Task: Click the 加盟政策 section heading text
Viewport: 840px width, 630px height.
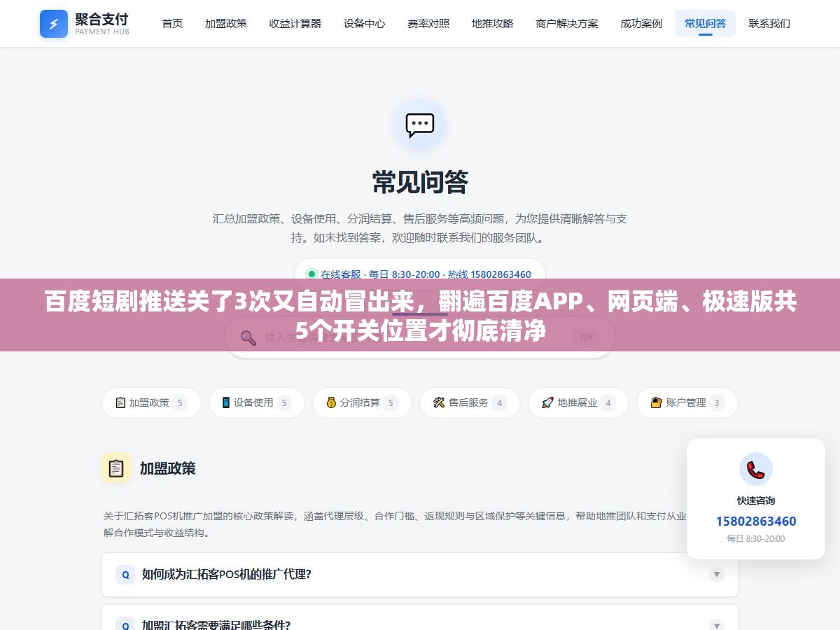Action: pyautogui.click(x=168, y=468)
